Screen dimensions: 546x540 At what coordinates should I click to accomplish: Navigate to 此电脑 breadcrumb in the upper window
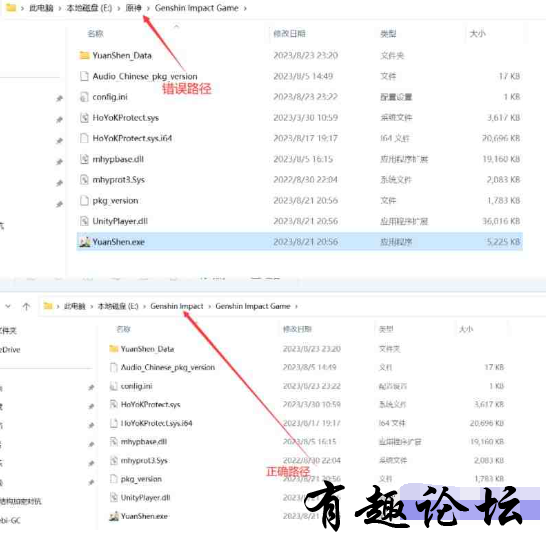click(41, 8)
